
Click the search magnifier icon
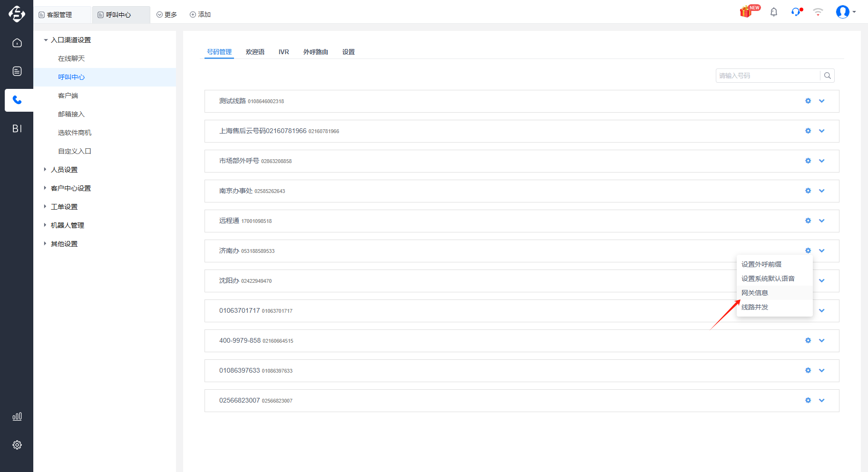point(828,76)
